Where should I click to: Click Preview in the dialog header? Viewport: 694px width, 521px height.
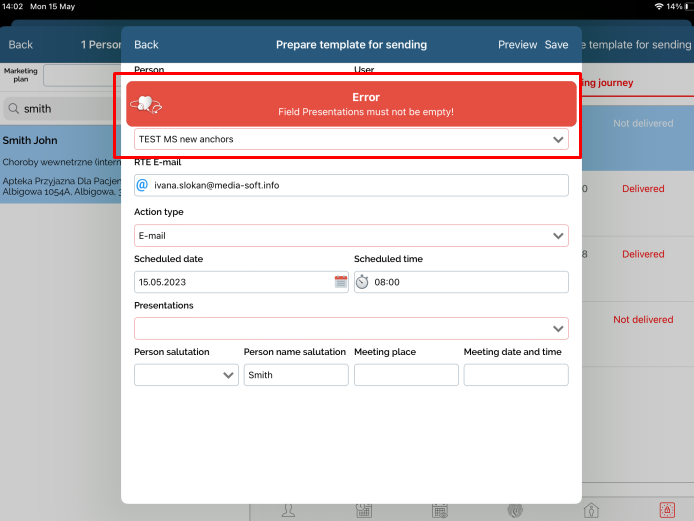[517, 45]
